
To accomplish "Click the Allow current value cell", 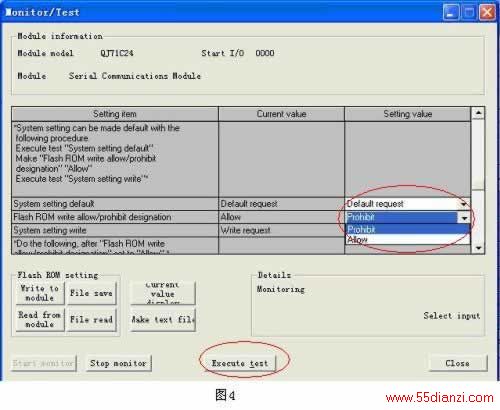I will tap(281, 217).
